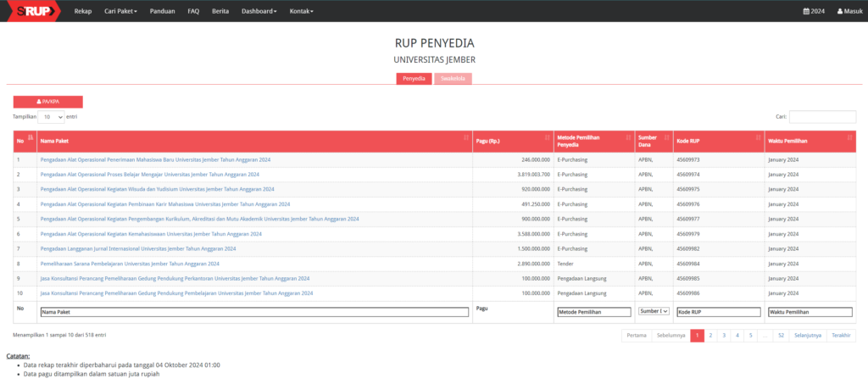Open Langganan Jurnal Internasional package link

138,248
